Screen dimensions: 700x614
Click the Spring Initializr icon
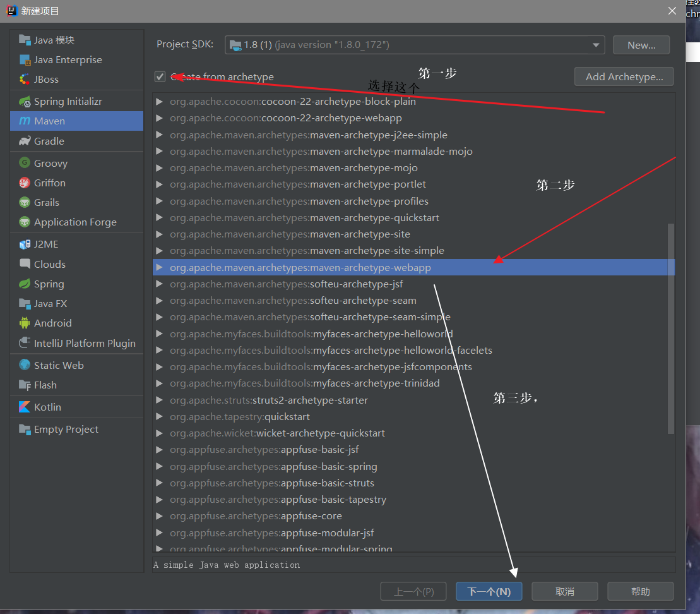click(x=25, y=102)
